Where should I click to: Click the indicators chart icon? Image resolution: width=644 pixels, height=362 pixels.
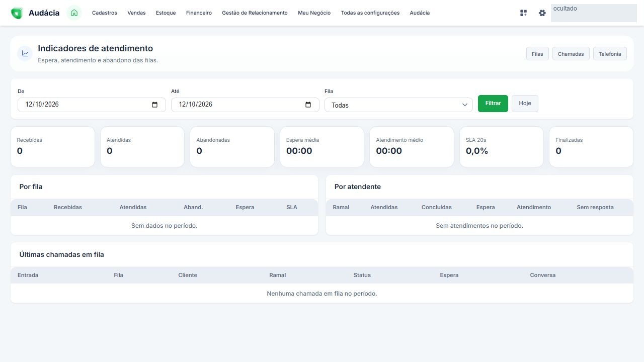point(25,53)
